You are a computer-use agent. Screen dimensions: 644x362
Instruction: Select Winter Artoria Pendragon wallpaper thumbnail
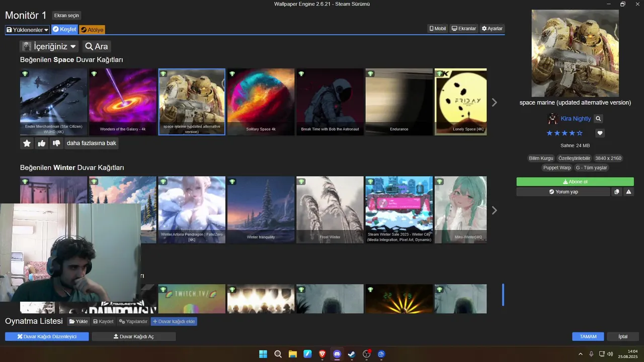(x=192, y=210)
